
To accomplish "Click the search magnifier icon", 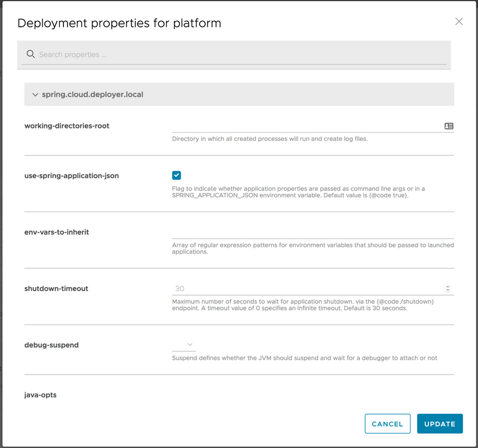I will click(x=30, y=54).
